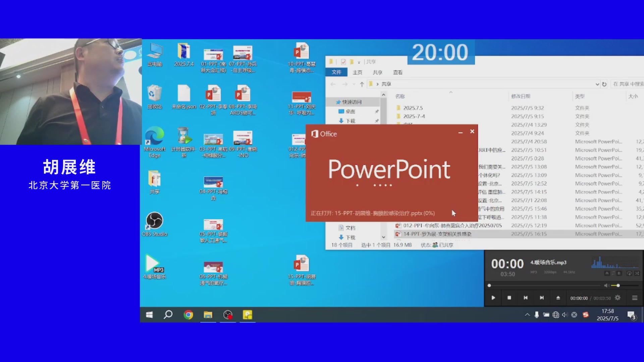Image resolution: width=644 pixels, height=362 pixels.
Task: Play the track in audio player
Action: 493,298
